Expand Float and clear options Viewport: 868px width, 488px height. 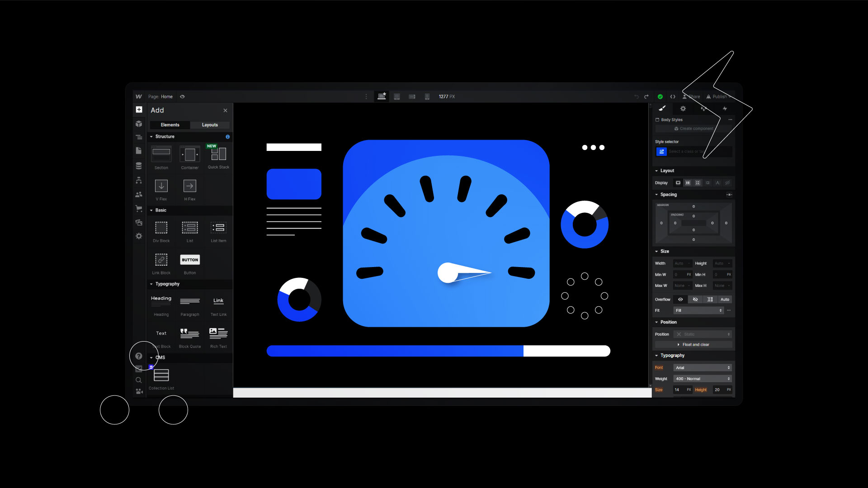coord(693,345)
